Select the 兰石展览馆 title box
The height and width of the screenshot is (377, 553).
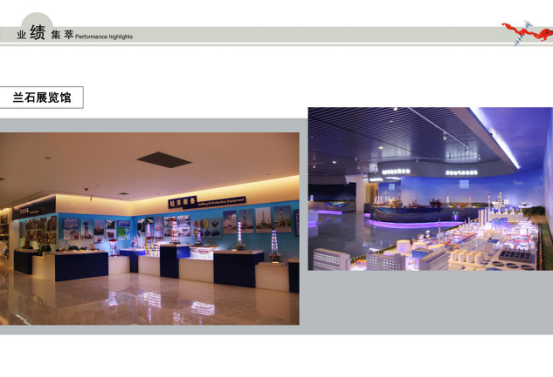(x=42, y=97)
